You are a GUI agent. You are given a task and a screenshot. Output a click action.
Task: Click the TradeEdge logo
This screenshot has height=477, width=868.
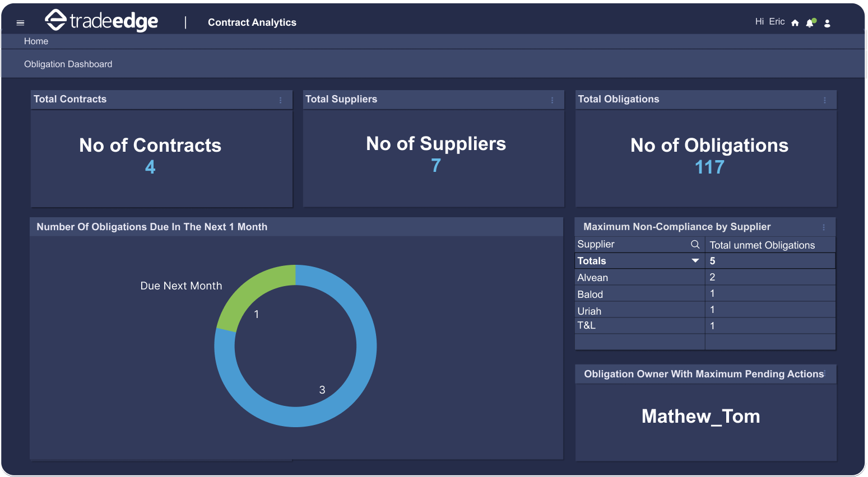coord(101,21)
